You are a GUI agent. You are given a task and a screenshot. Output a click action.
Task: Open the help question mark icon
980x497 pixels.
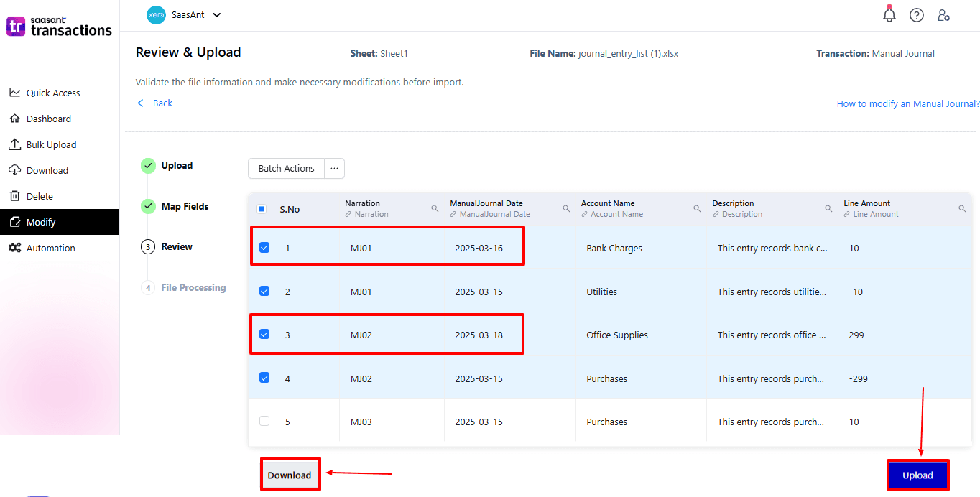tap(917, 15)
